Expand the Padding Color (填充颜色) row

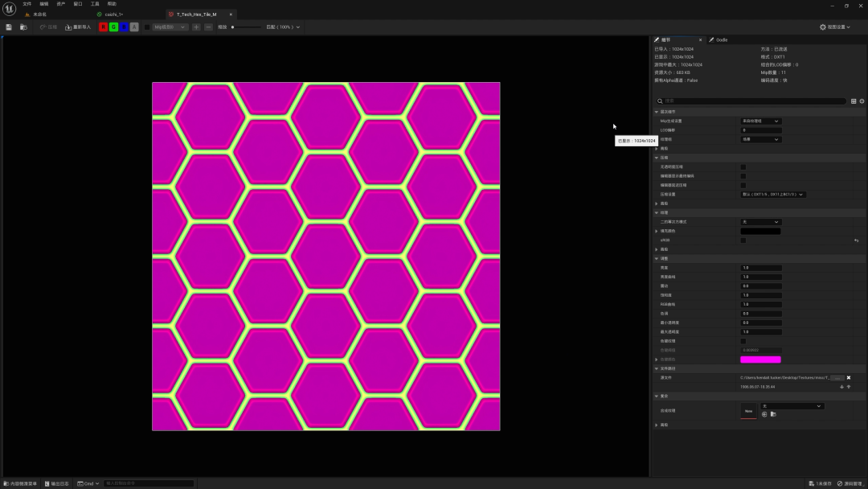657,231
